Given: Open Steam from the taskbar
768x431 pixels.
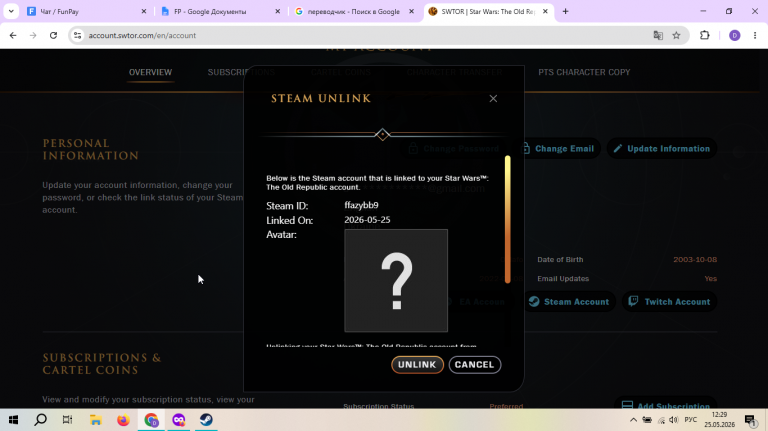Looking at the screenshot, I should click(206, 420).
